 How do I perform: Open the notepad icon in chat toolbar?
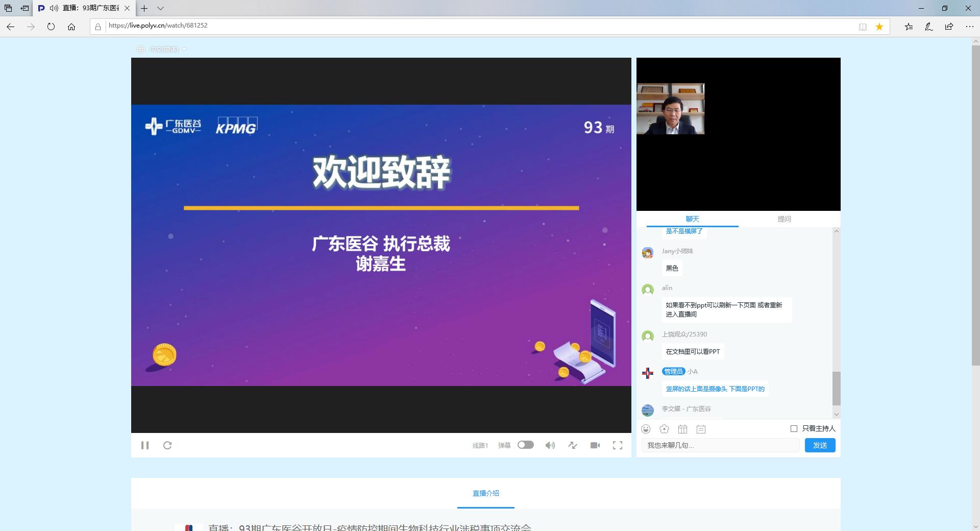point(701,429)
